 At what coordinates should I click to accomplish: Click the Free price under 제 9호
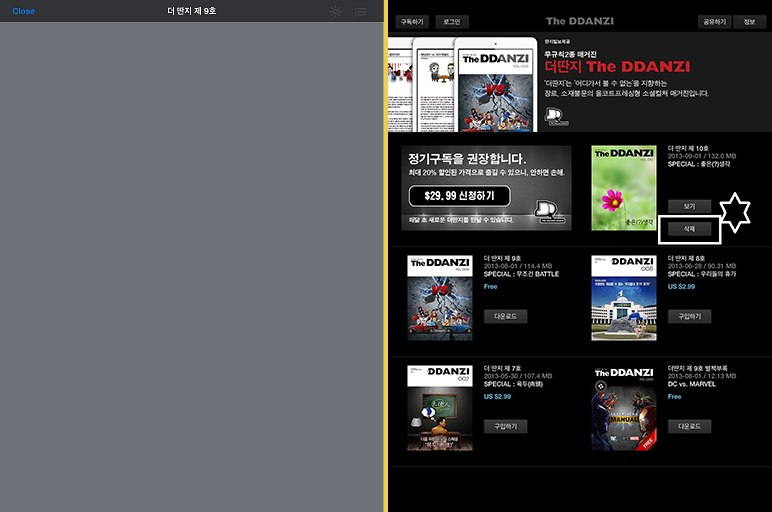[x=490, y=287]
